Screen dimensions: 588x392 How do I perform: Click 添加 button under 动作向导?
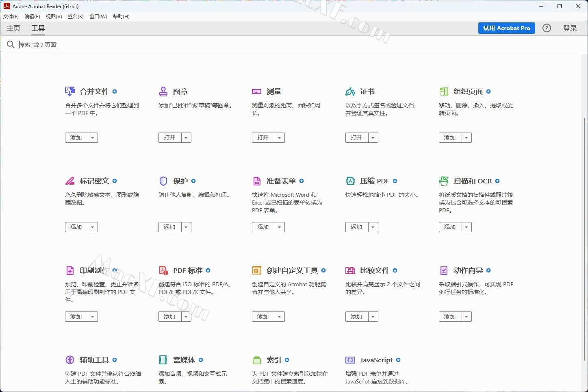click(x=450, y=316)
